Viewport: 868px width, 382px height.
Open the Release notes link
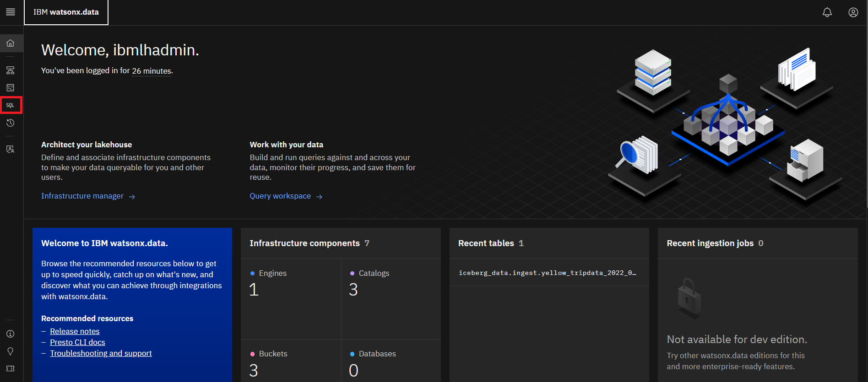click(x=75, y=331)
